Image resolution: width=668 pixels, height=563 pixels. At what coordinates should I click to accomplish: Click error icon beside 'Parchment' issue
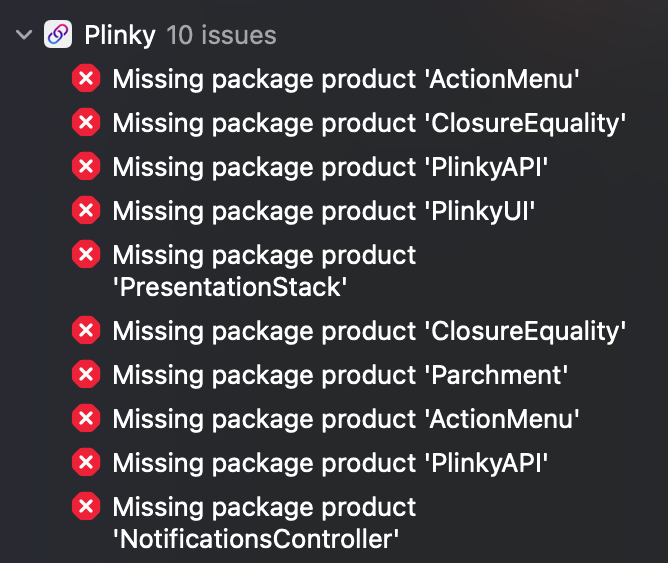(x=86, y=374)
